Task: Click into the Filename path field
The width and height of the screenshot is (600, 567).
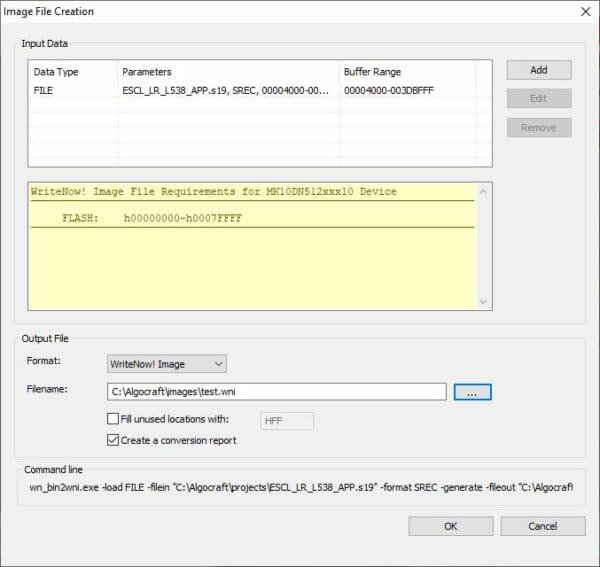Action: (276, 393)
